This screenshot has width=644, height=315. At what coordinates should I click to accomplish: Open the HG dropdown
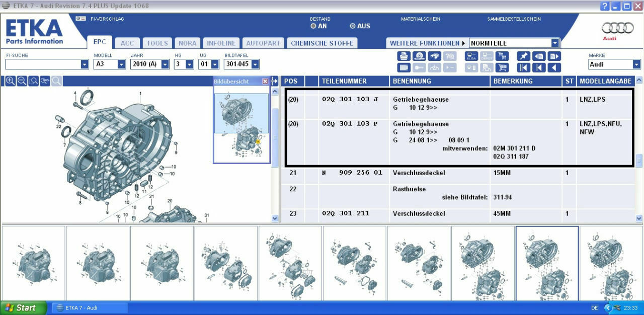click(x=190, y=64)
